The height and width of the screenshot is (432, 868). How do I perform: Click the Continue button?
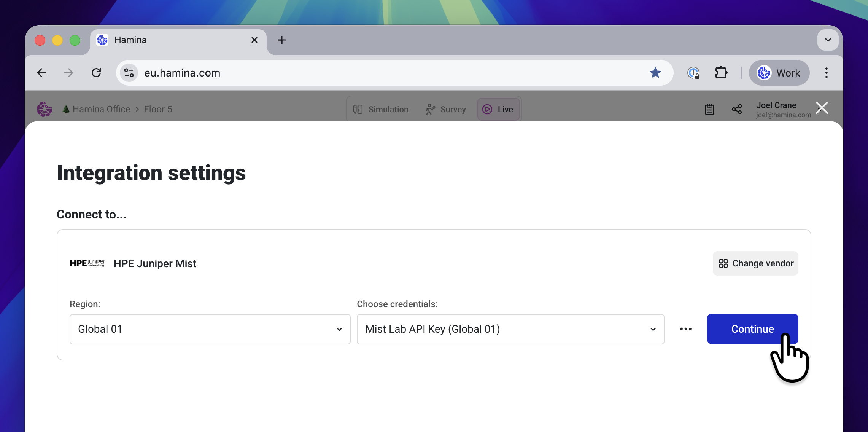(752, 329)
